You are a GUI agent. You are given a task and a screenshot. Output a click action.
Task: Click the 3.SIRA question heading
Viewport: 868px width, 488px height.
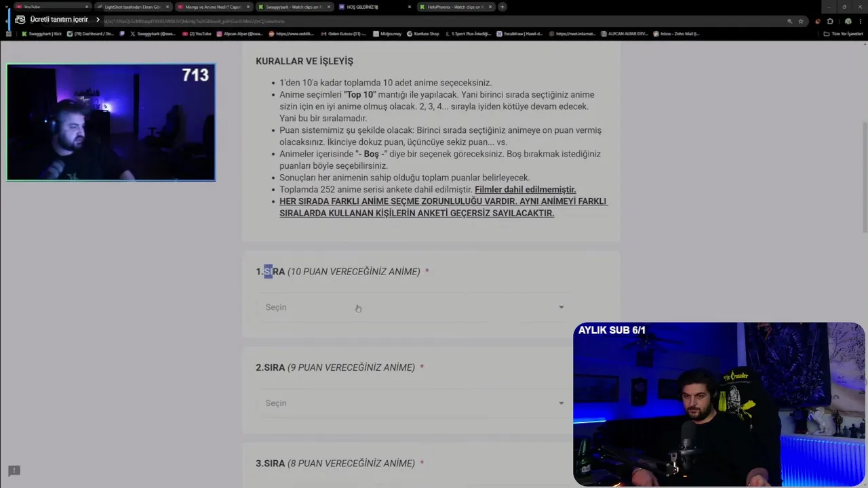[x=335, y=464]
